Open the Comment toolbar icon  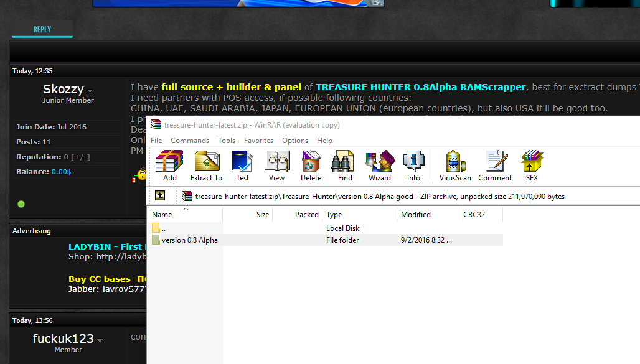click(496, 161)
